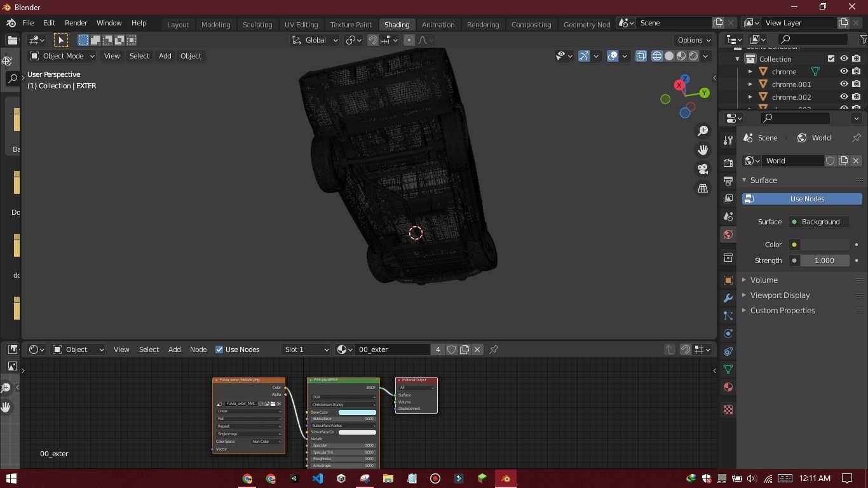This screenshot has height=488, width=868.
Task: Switch viewport to Solid shading
Action: tap(669, 56)
